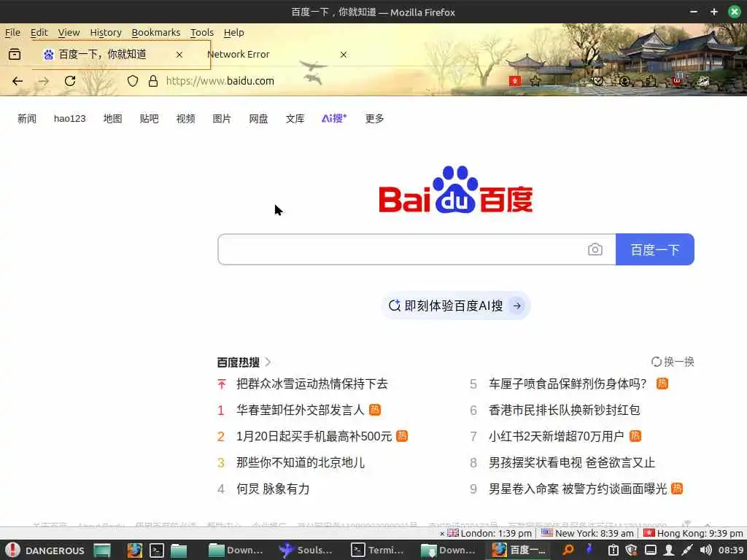Open the volume speaker tray icon
The width and height of the screenshot is (747, 560).
tap(705, 550)
